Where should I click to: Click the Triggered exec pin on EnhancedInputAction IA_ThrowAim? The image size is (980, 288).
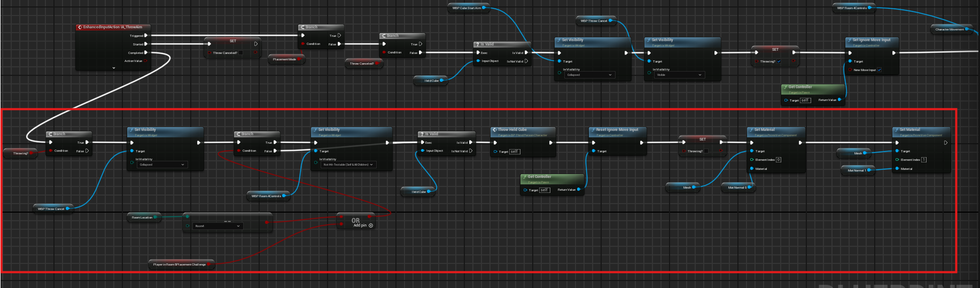click(x=146, y=36)
